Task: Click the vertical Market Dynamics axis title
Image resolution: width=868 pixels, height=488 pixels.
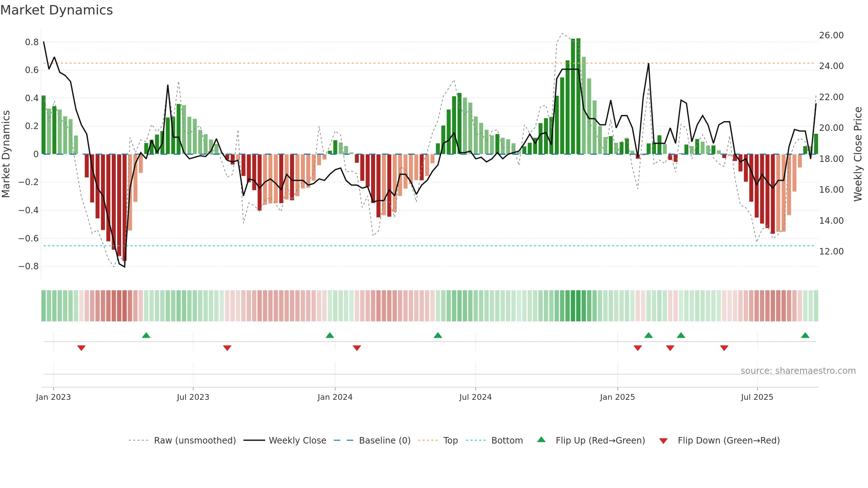Action: coord(6,154)
